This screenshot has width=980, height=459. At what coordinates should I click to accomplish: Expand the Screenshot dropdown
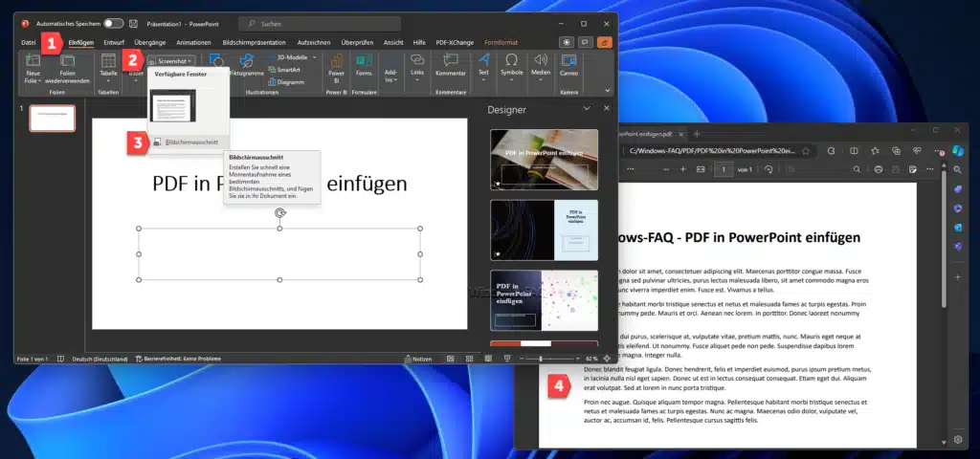click(171, 60)
